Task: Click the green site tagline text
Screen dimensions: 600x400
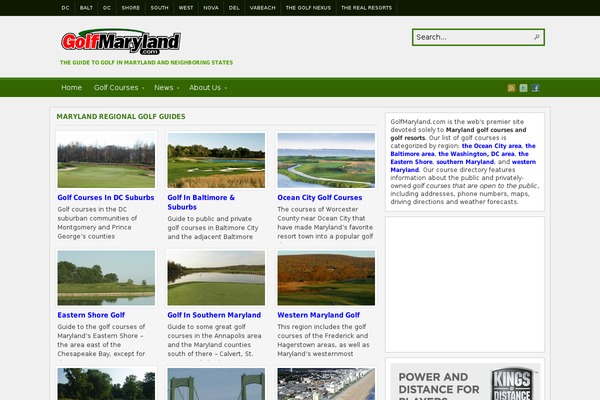Action: [x=146, y=62]
